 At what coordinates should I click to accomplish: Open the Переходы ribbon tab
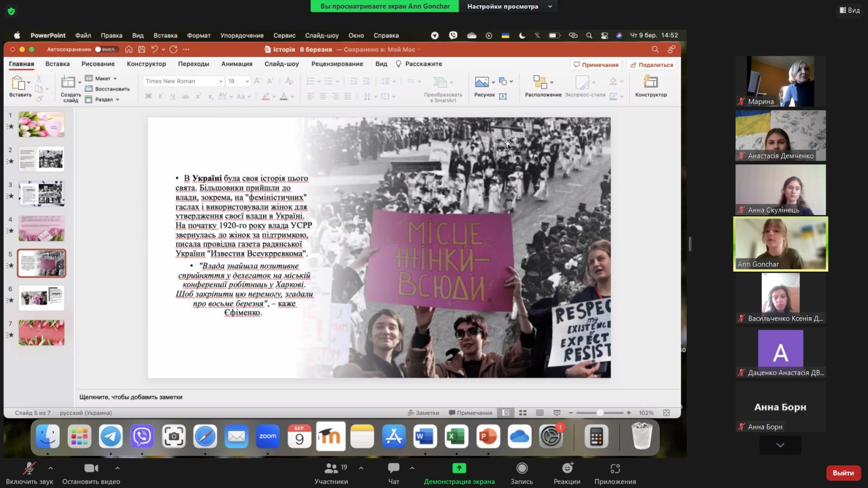point(194,64)
